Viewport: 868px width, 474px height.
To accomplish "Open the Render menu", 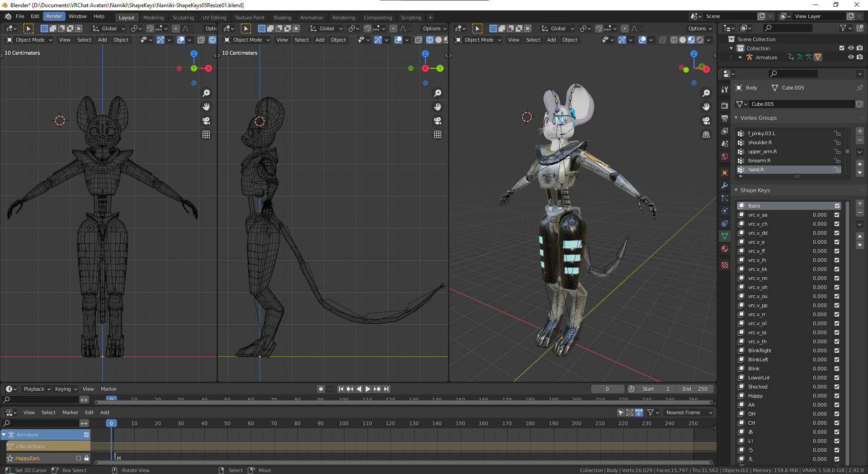I will tap(54, 16).
